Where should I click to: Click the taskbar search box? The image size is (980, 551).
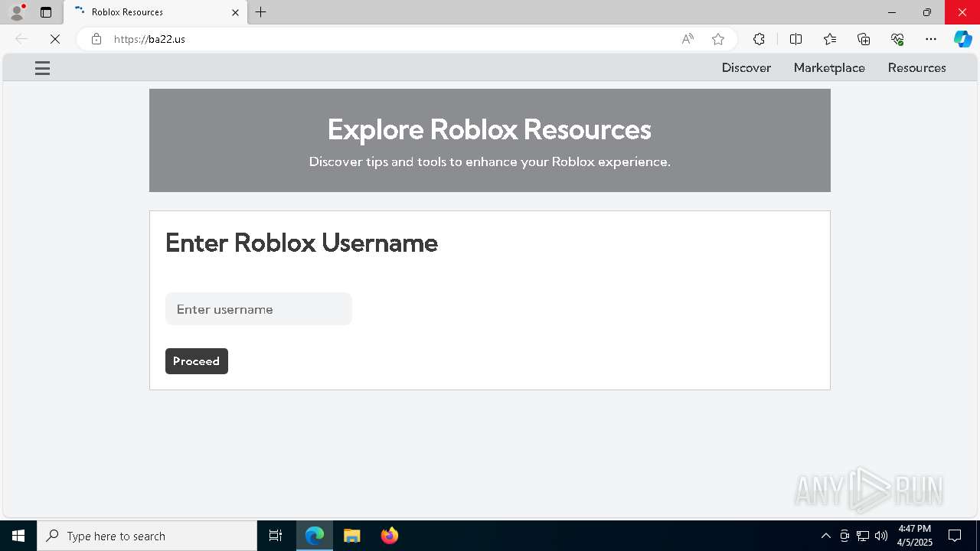(147, 536)
